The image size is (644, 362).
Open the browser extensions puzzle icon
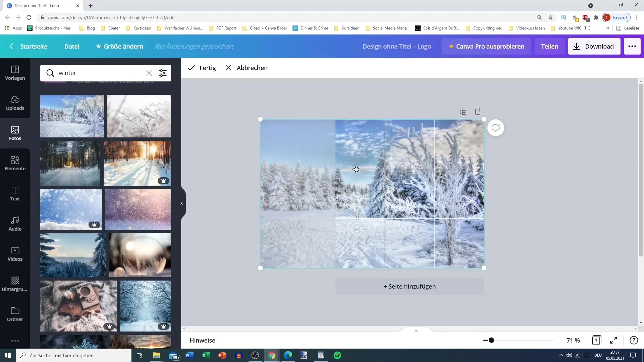[x=596, y=17]
